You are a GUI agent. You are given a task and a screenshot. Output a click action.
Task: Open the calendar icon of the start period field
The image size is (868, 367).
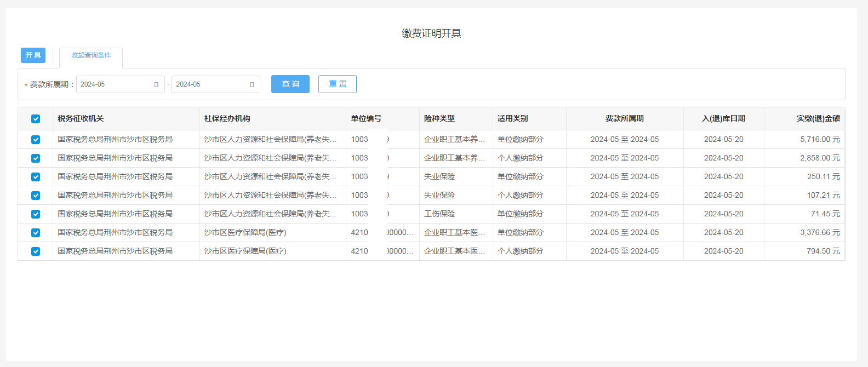(x=156, y=84)
